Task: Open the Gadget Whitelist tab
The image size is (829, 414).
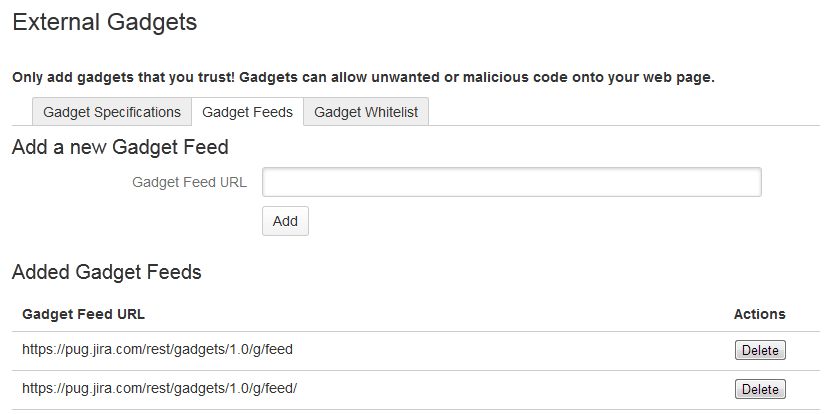Action: click(x=366, y=112)
